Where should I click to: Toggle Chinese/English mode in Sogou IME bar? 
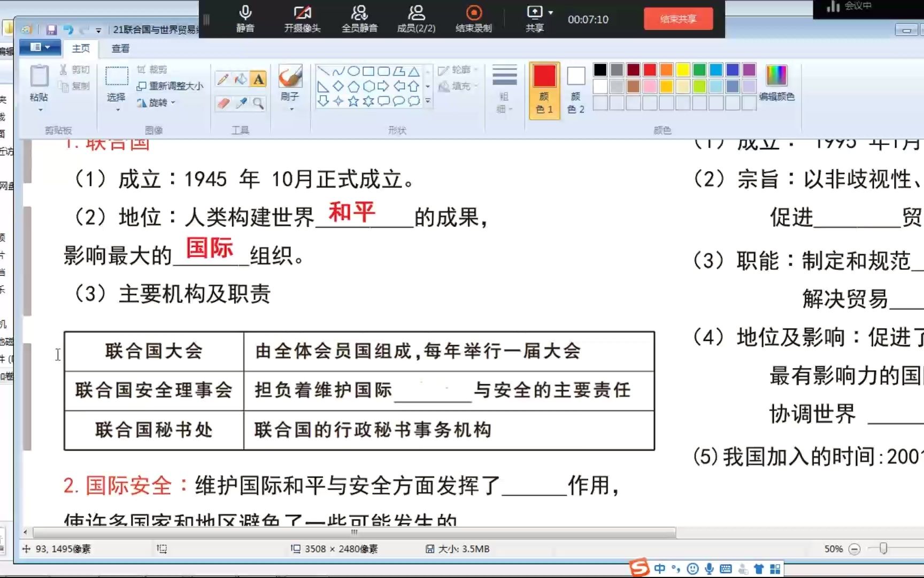point(660,568)
